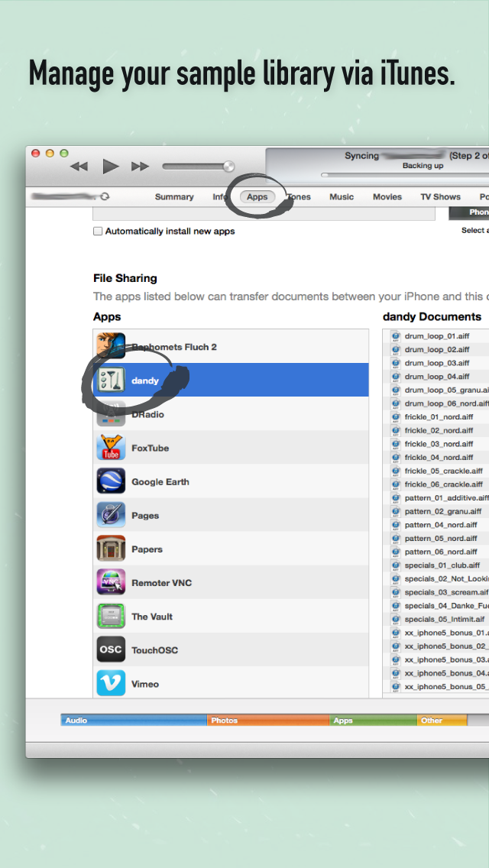Go to the Movies tab
Screen dimensions: 489x868
coord(387,196)
